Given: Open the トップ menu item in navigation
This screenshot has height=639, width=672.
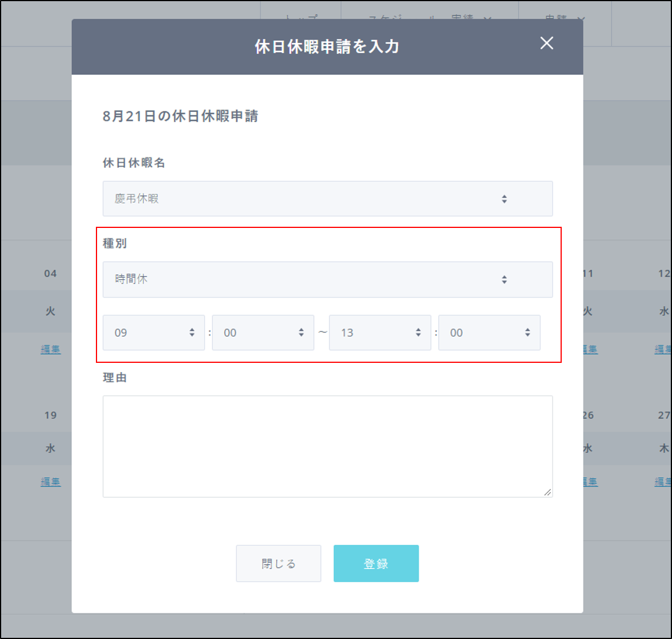Looking at the screenshot, I should 301,18.
